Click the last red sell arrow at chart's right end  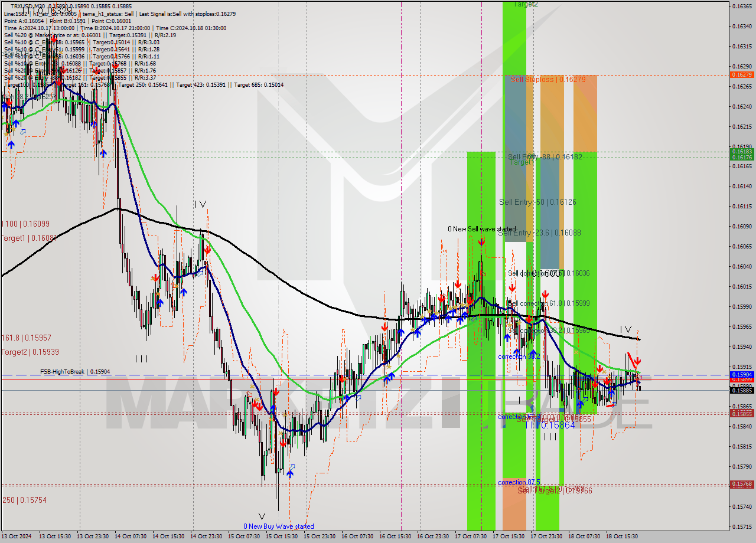click(637, 361)
